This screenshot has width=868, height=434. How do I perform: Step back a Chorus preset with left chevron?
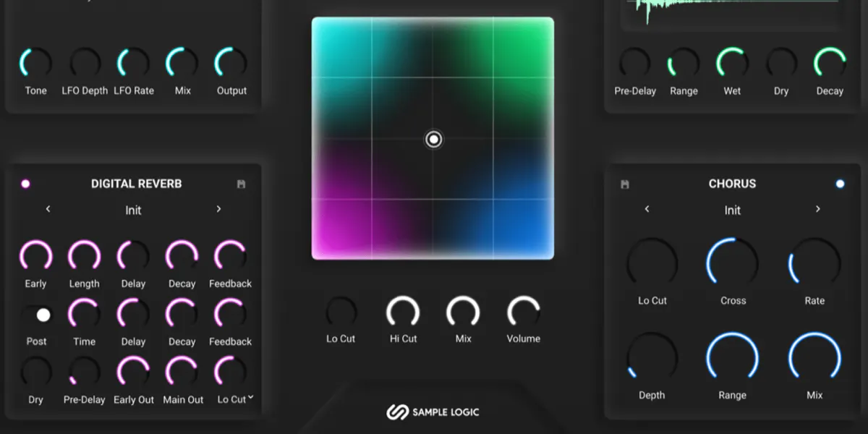(647, 208)
